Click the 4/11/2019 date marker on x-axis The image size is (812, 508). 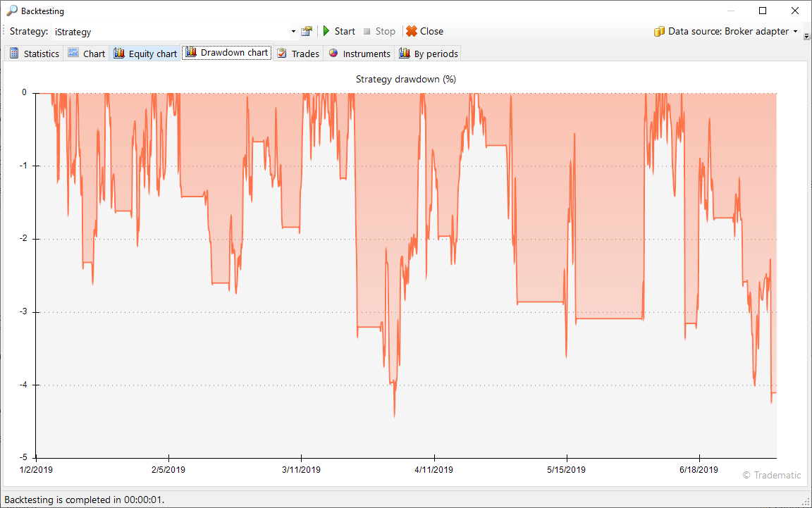(x=434, y=470)
